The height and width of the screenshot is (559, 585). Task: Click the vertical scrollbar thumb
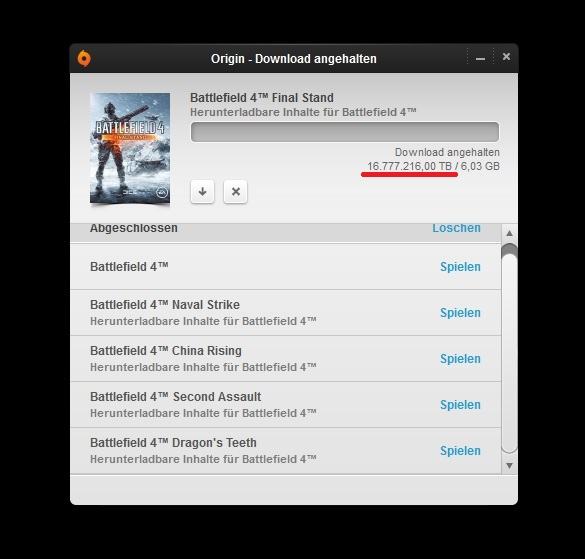point(509,348)
